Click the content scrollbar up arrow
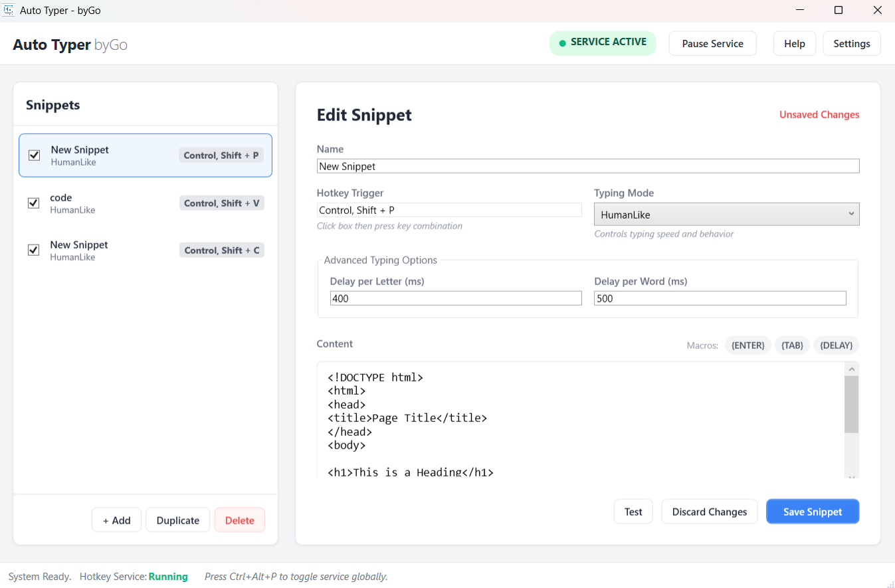This screenshot has width=895, height=588. [x=852, y=369]
